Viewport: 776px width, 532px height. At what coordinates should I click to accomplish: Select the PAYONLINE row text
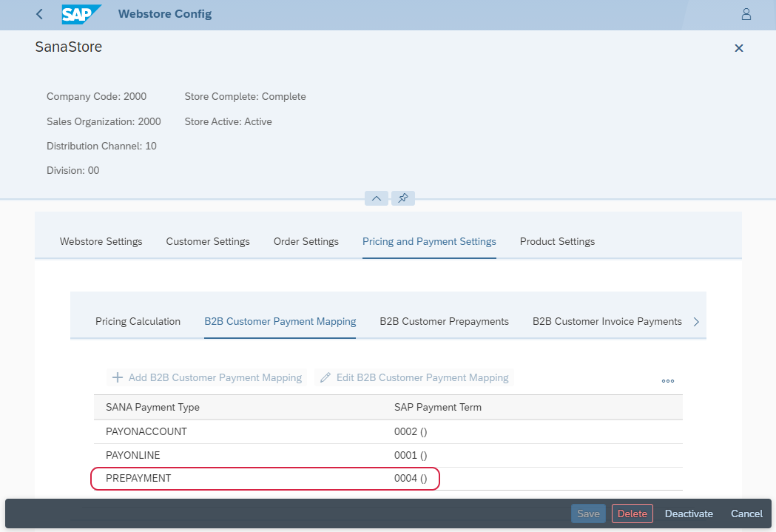click(133, 455)
